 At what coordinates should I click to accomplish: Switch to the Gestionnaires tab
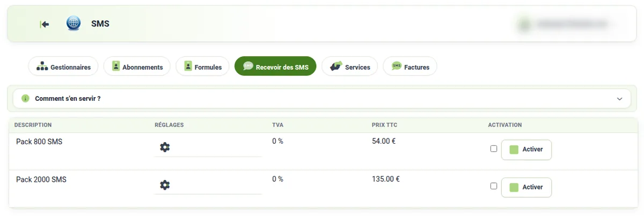63,67
